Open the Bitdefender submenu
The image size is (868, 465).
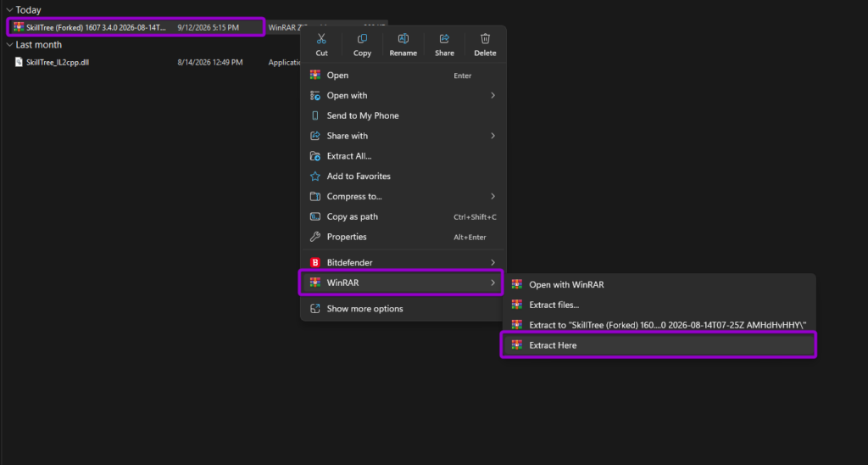pos(403,263)
